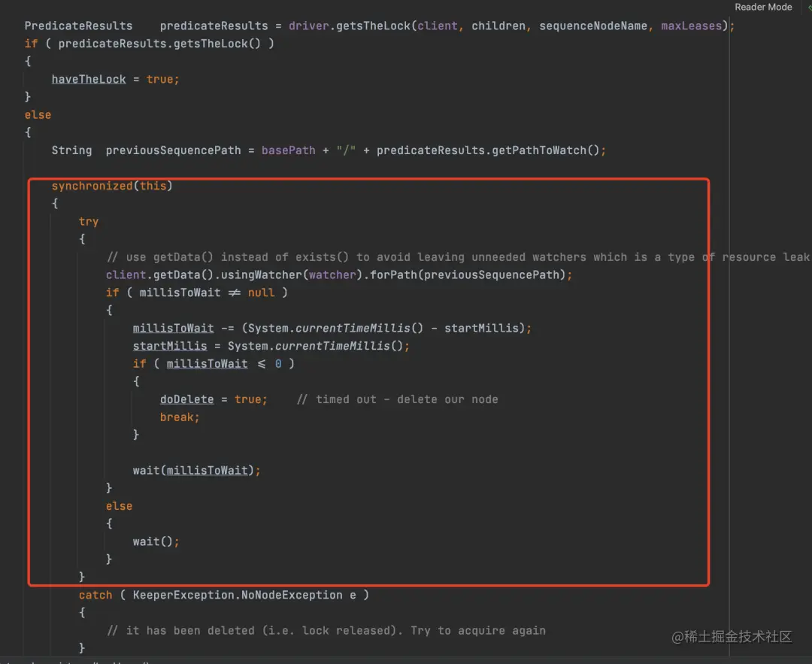
Task: Click the 'break' keyword
Action: [177, 417]
